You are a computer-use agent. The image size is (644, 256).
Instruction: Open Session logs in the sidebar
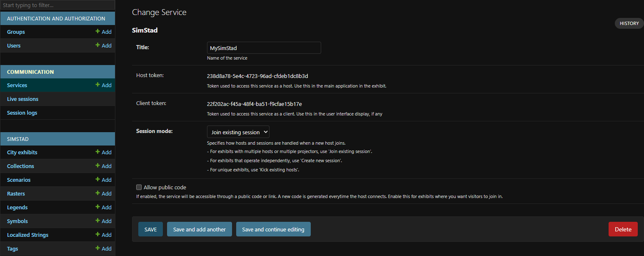coord(22,113)
